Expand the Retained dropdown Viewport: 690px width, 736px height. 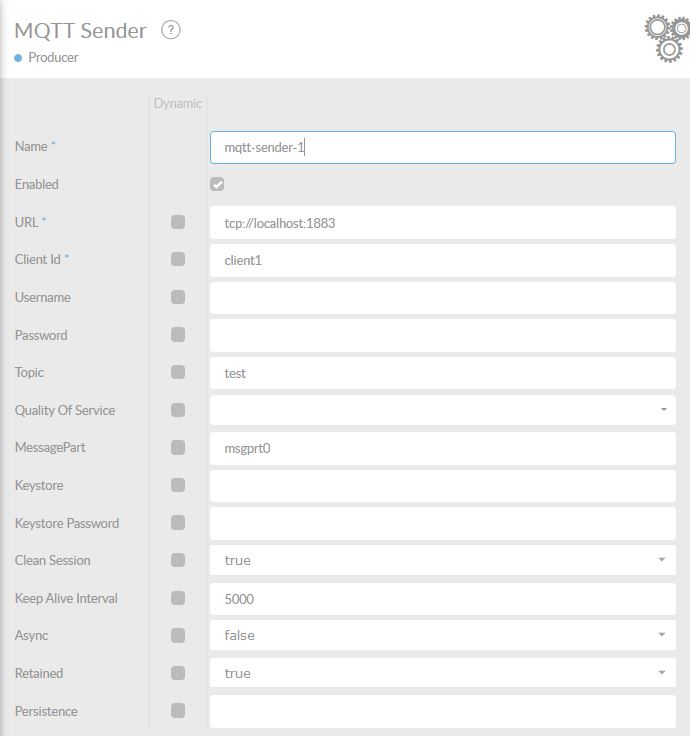click(442, 673)
